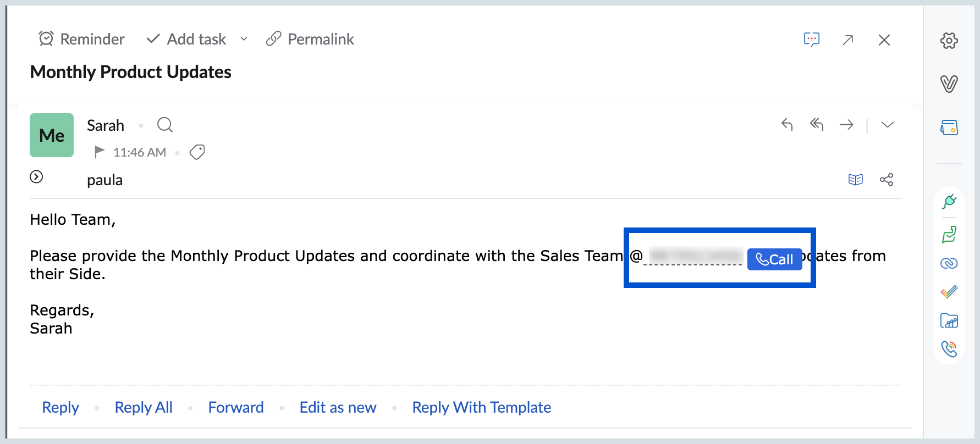Expand the recipient details arrow
This screenshot has width=980, height=444.
point(36,176)
